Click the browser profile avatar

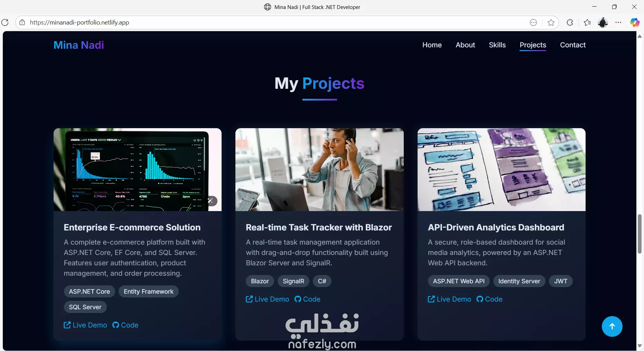(x=603, y=22)
